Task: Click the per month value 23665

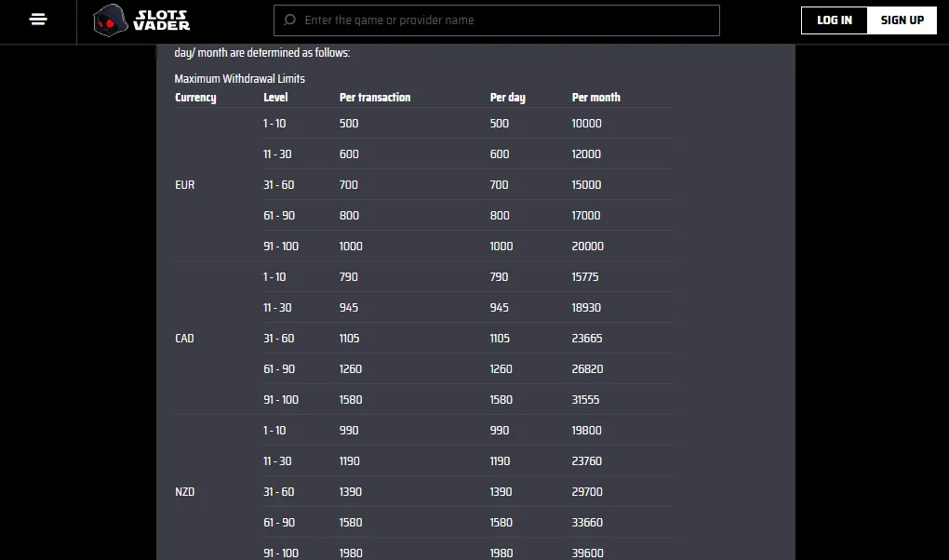Action: (586, 339)
